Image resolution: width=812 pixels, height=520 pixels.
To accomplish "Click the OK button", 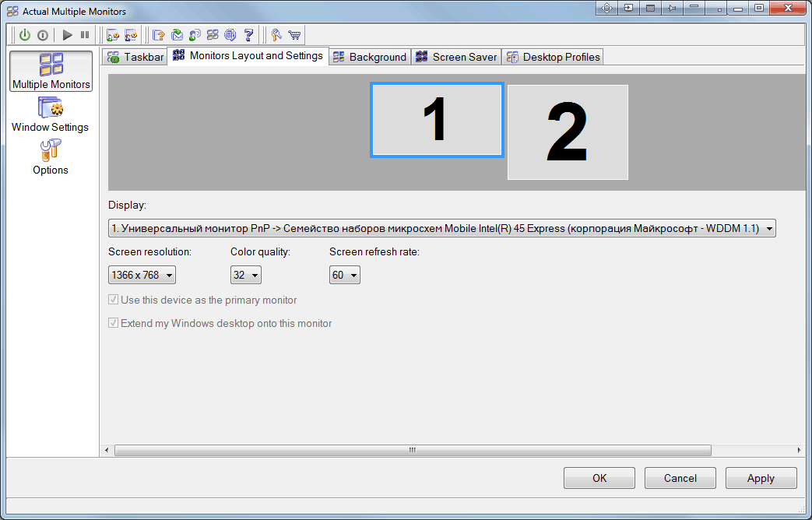I will click(x=599, y=478).
